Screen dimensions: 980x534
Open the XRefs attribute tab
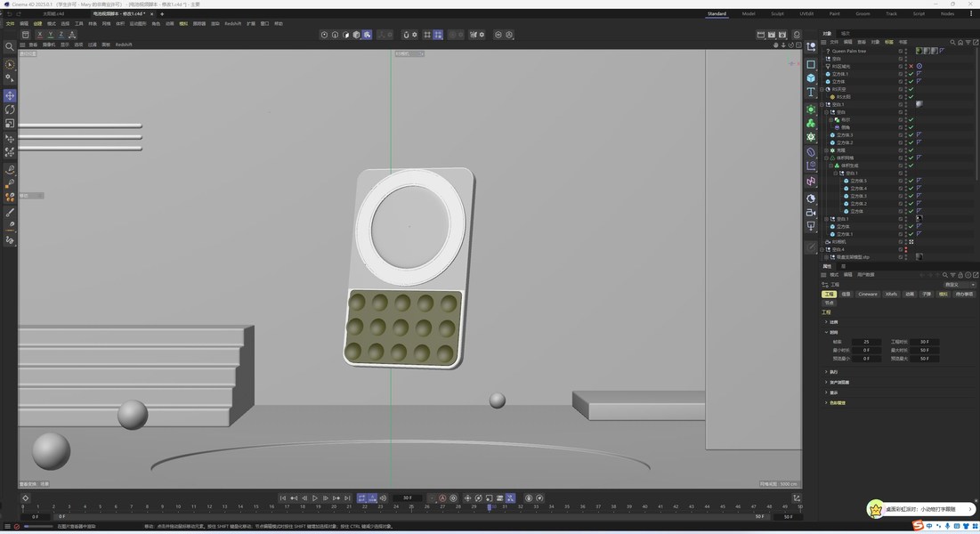[891, 294]
